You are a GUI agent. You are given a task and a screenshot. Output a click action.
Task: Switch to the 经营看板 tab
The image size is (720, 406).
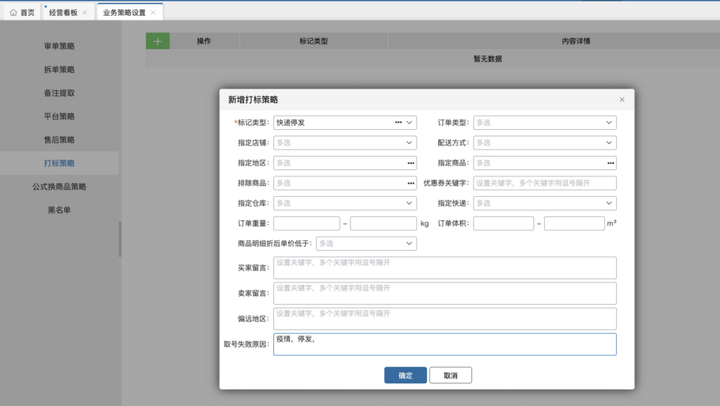(63, 12)
